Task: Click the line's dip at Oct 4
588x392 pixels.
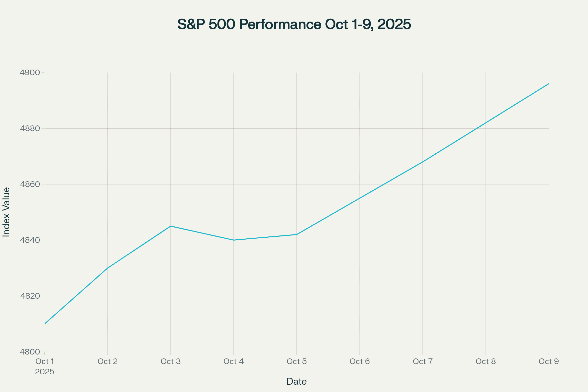Action: [233, 240]
